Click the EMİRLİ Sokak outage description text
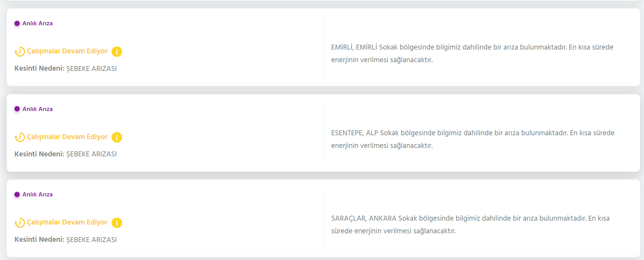This screenshot has height=260, width=644. point(472,53)
